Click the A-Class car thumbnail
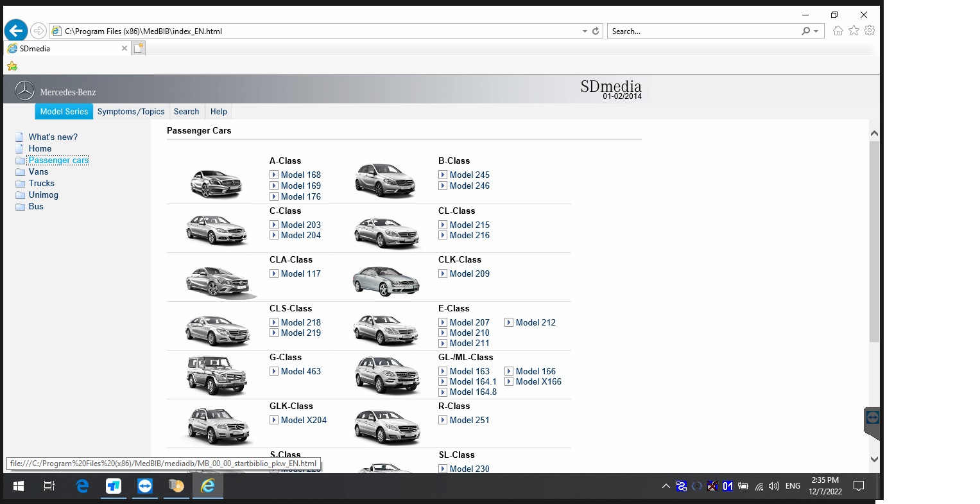980x504 pixels. click(x=217, y=183)
